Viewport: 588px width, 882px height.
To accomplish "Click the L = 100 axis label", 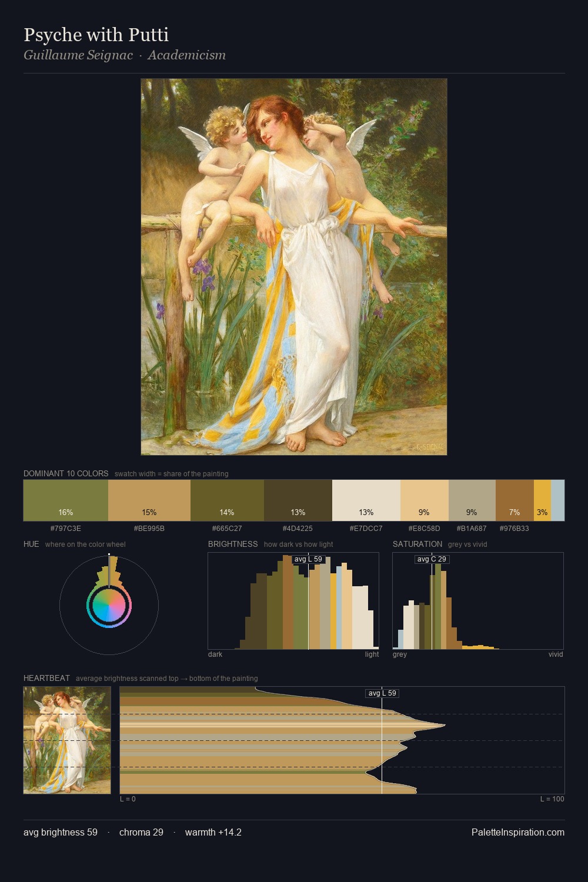I will click(552, 799).
